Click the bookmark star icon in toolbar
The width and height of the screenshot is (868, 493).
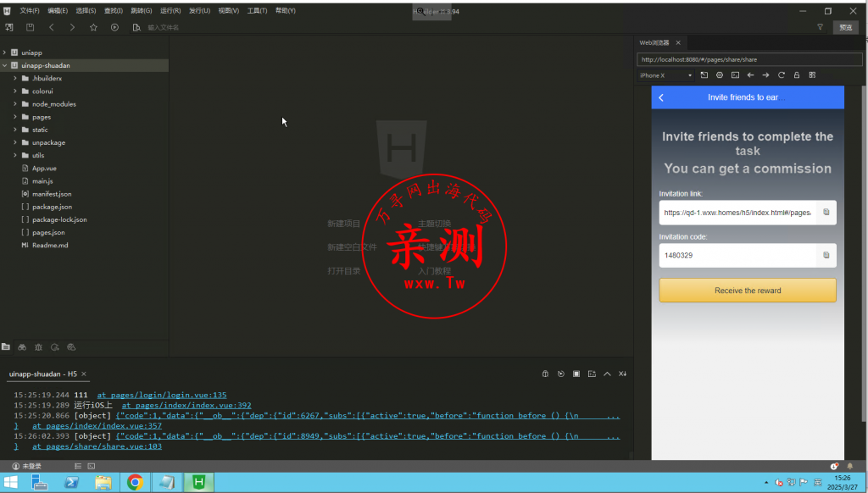(93, 27)
